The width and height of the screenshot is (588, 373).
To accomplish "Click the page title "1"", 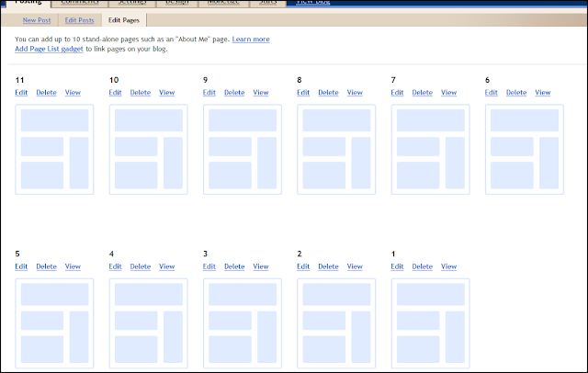I will click(393, 254).
